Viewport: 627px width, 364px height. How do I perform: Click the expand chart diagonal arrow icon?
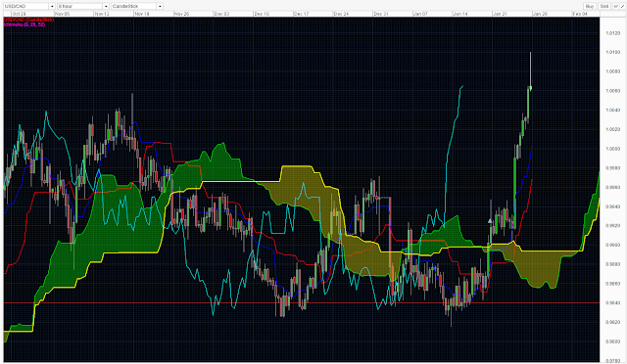pos(623,6)
